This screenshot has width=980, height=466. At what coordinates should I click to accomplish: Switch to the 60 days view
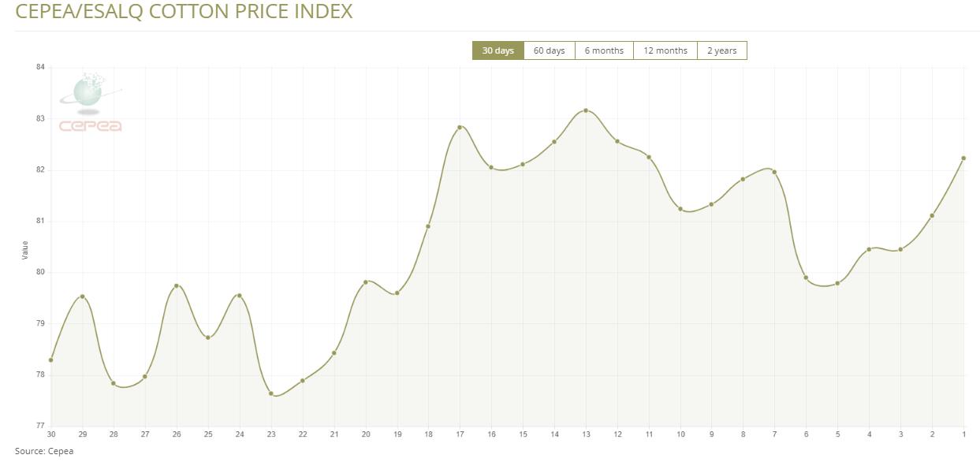click(x=549, y=50)
